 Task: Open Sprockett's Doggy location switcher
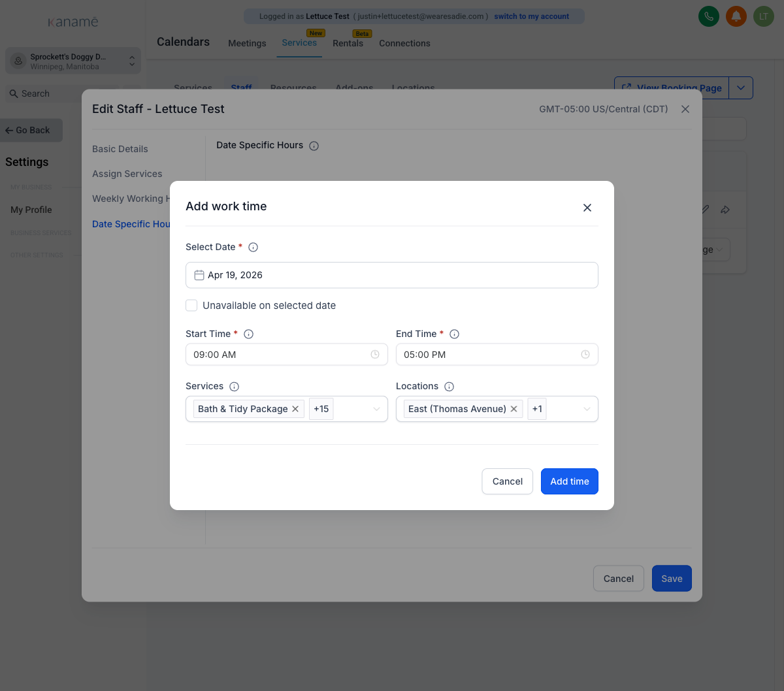73,61
